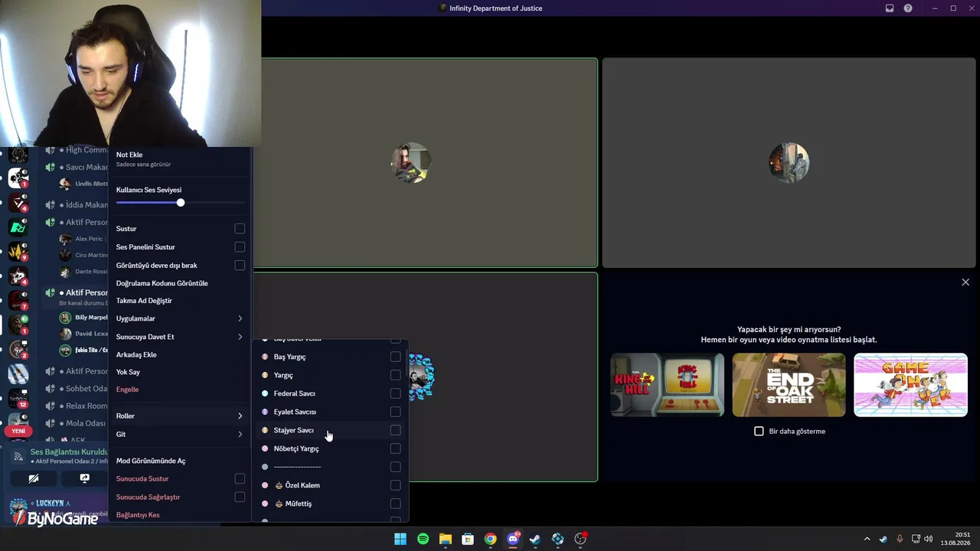Open Google Chrome from the taskbar
The height and width of the screenshot is (551, 980).
tap(490, 539)
